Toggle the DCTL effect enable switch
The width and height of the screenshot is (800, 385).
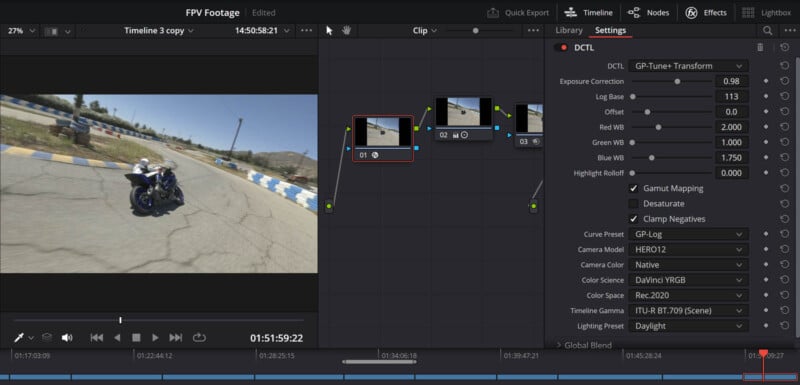[561, 47]
